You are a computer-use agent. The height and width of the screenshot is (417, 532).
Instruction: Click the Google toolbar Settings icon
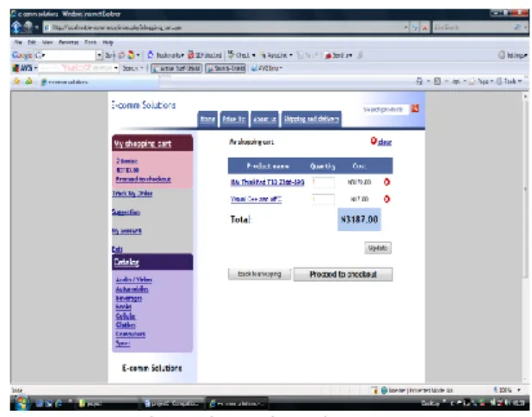pos(502,55)
